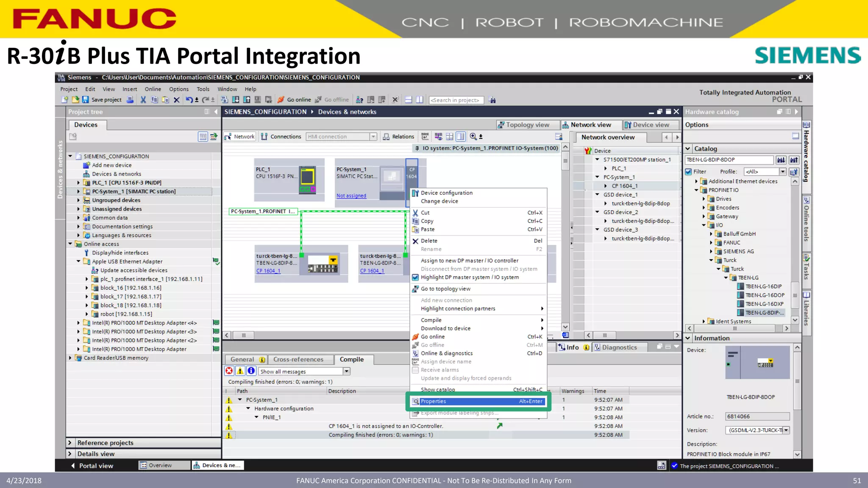
Task: Select the Network mode button
Action: (240, 136)
